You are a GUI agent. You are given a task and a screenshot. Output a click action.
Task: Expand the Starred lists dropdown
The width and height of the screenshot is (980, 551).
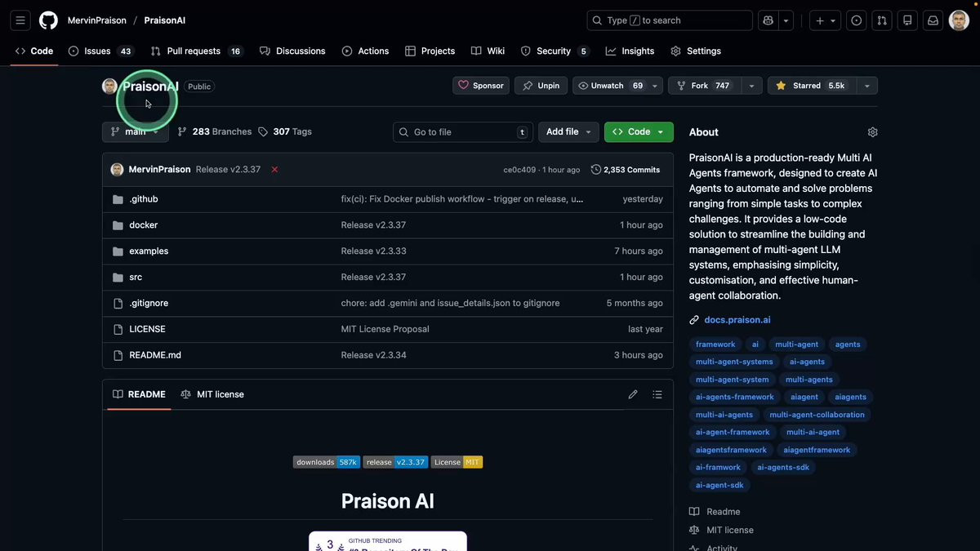866,86
